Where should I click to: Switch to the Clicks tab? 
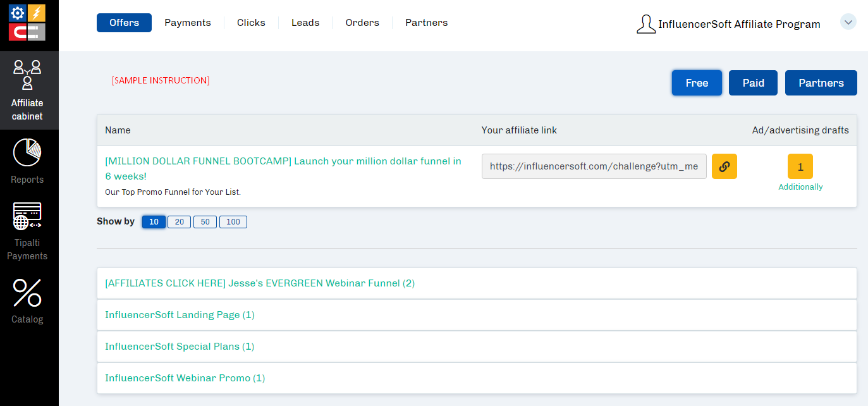click(x=251, y=23)
